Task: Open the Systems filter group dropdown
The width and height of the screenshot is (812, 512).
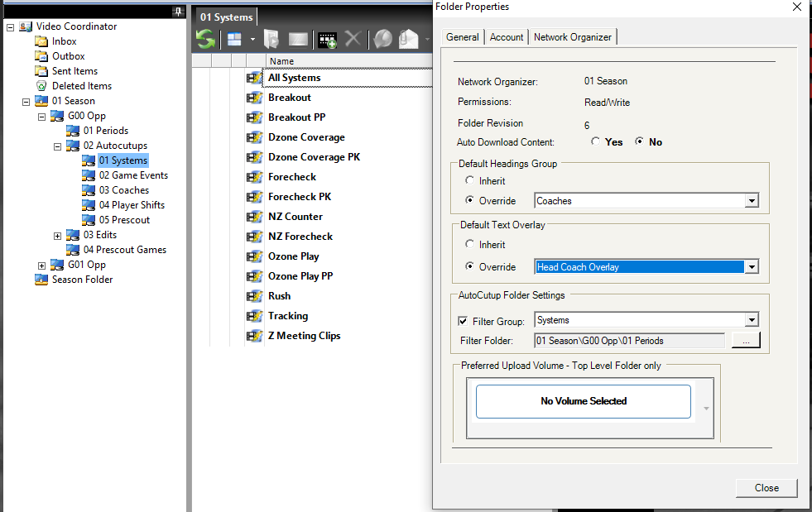Action: pos(752,320)
